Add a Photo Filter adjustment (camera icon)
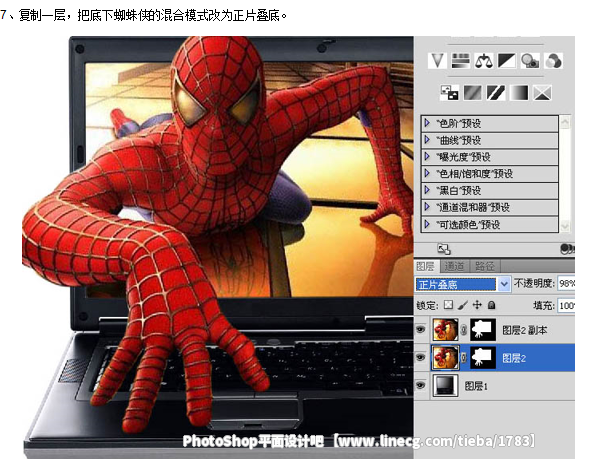 [530, 61]
